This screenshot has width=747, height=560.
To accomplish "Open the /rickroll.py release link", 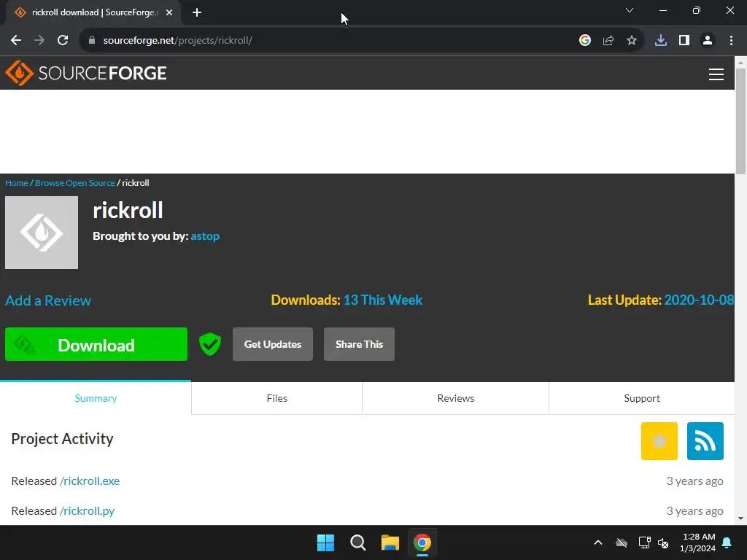I will point(88,511).
